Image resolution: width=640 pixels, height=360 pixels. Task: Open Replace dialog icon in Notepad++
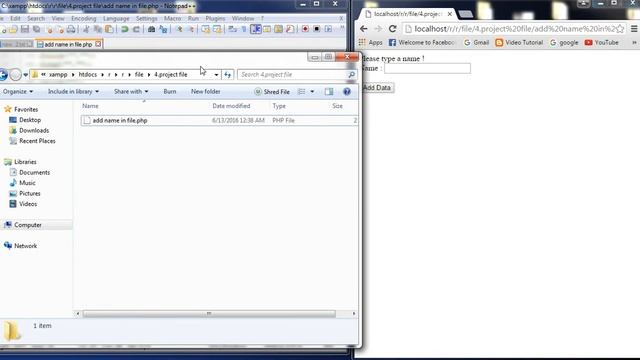[163, 29]
